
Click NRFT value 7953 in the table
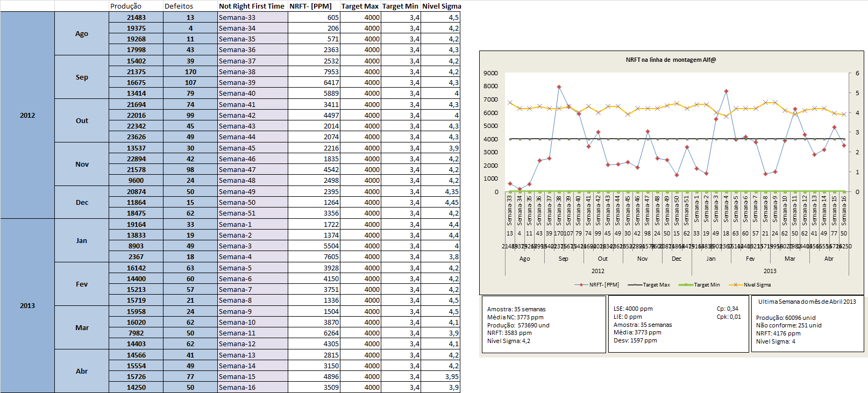[315, 72]
